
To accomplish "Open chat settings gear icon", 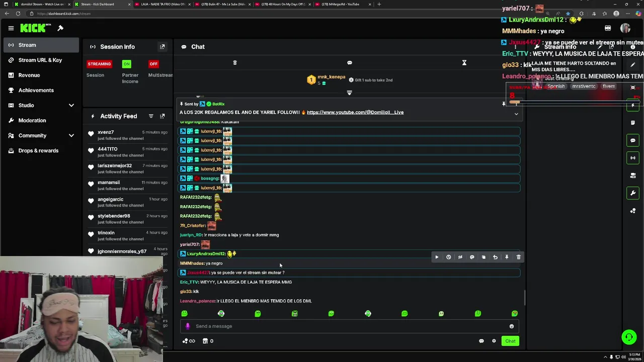I will [x=494, y=341].
